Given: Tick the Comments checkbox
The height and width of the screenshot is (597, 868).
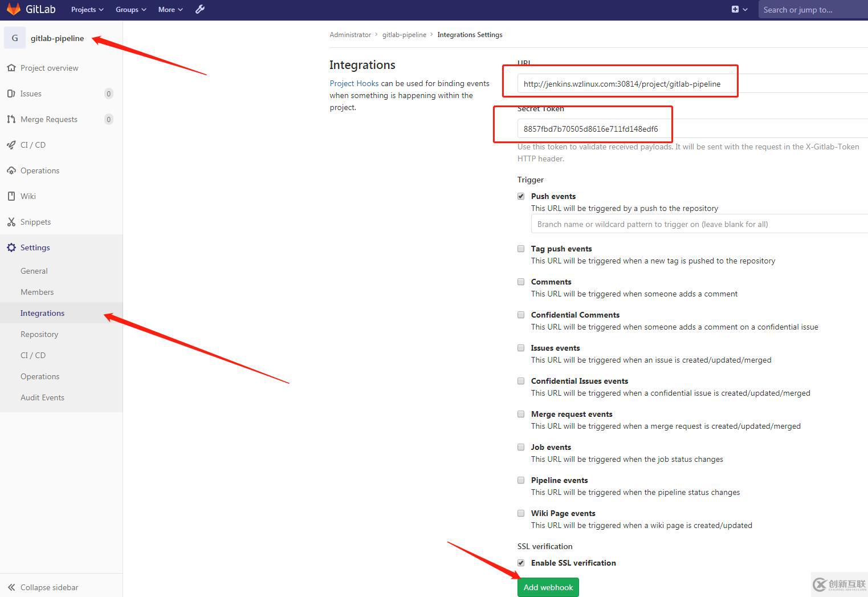Looking at the screenshot, I should click(521, 282).
